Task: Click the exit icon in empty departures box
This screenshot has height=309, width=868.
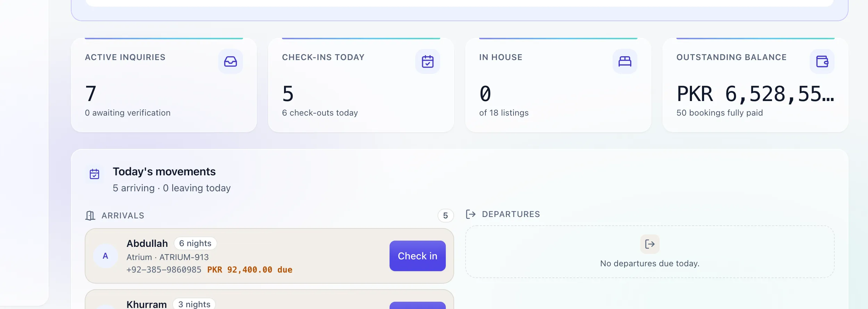Action: (x=650, y=244)
